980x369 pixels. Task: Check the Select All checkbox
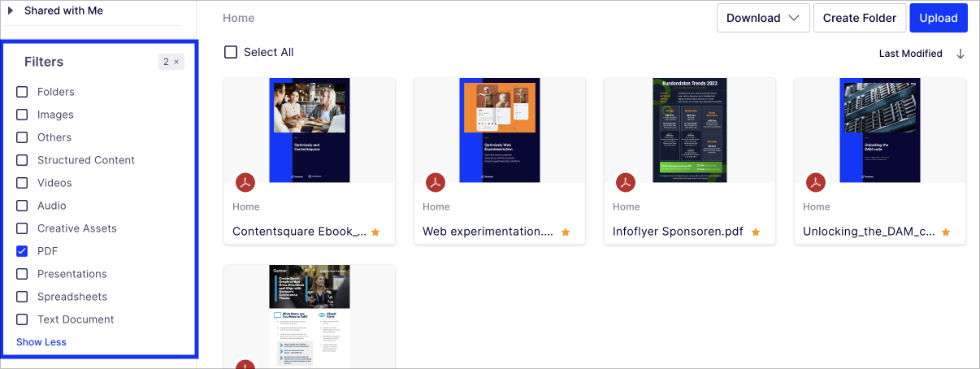(231, 52)
